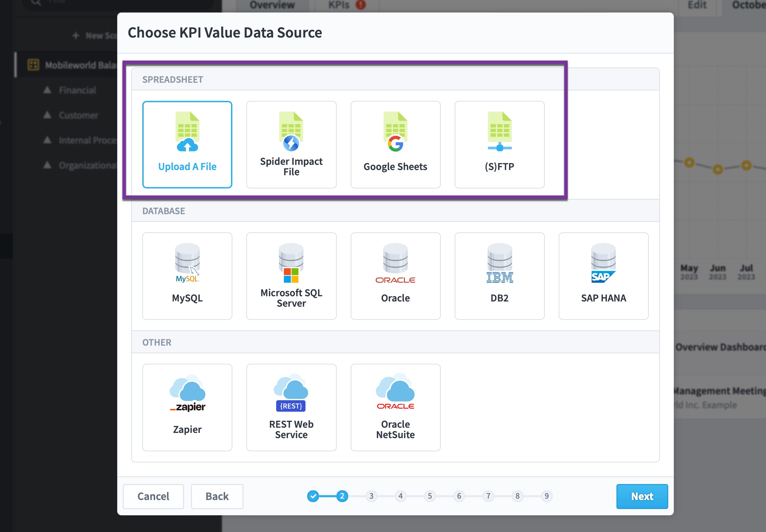Open Overview Dashboard link in background
Screen dimensions: 766x532
click(720, 347)
